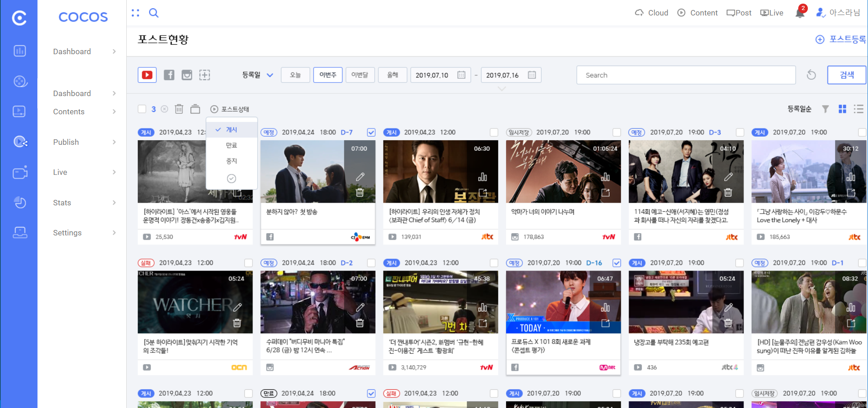The height and width of the screenshot is (408, 868).
Task: Clear selection with the circled x icon
Action: [165, 109]
